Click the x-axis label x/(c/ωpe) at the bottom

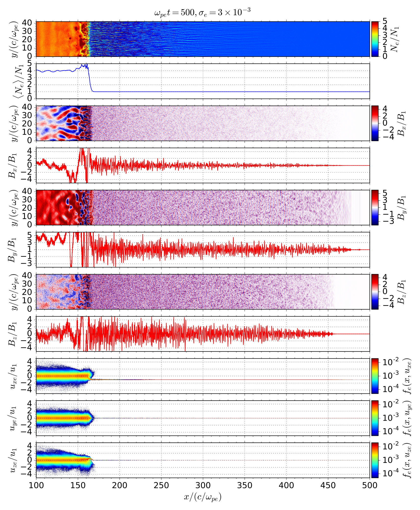[x=203, y=497]
